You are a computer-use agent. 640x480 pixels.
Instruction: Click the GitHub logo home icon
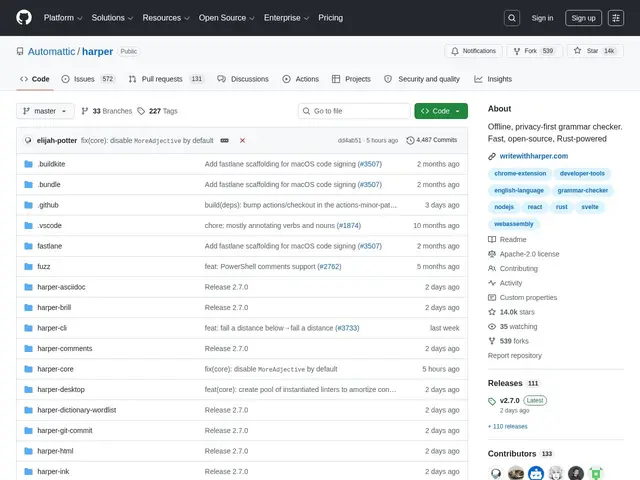click(x=24, y=18)
